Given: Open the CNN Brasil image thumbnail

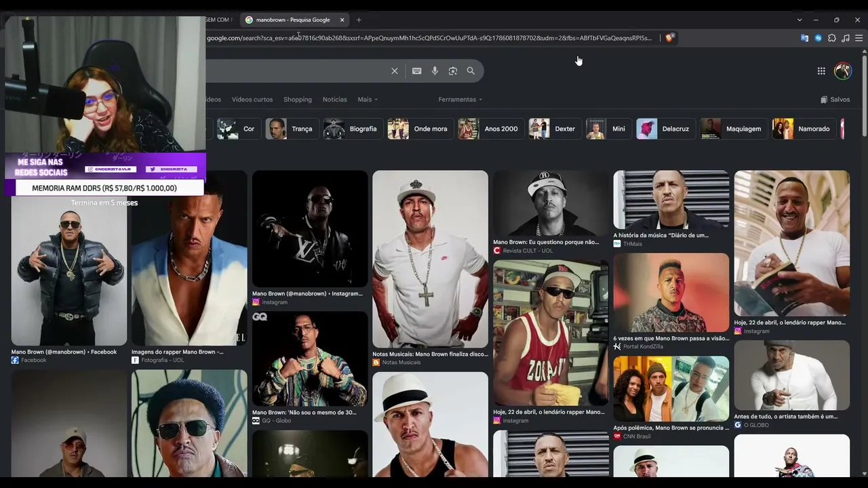Looking at the screenshot, I should [671, 389].
